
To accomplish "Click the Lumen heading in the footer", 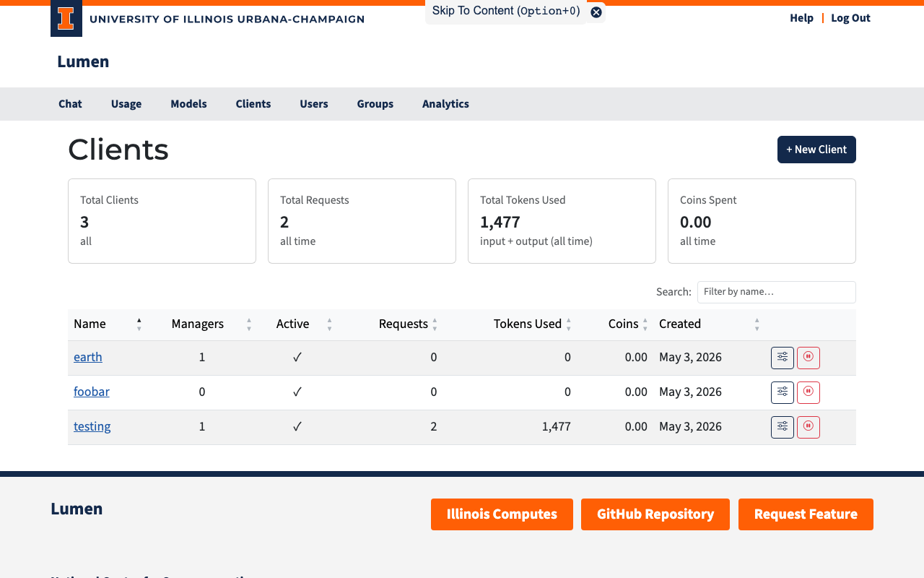I will pyautogui.click(x=77, y=509).
